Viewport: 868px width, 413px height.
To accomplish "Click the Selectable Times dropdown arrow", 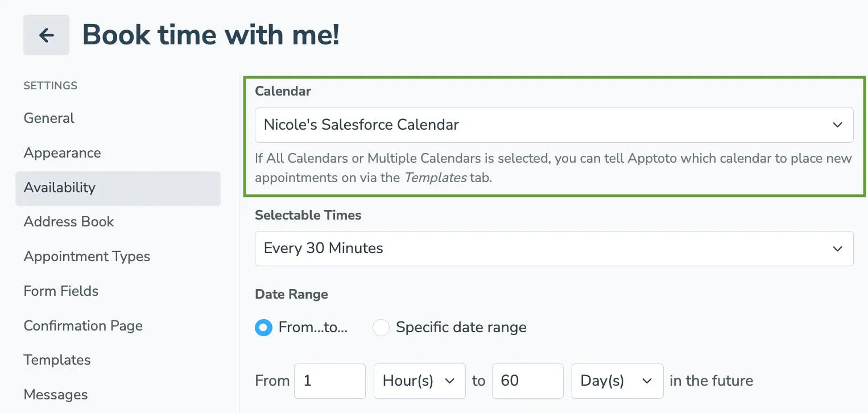I will tap(837, 249).
